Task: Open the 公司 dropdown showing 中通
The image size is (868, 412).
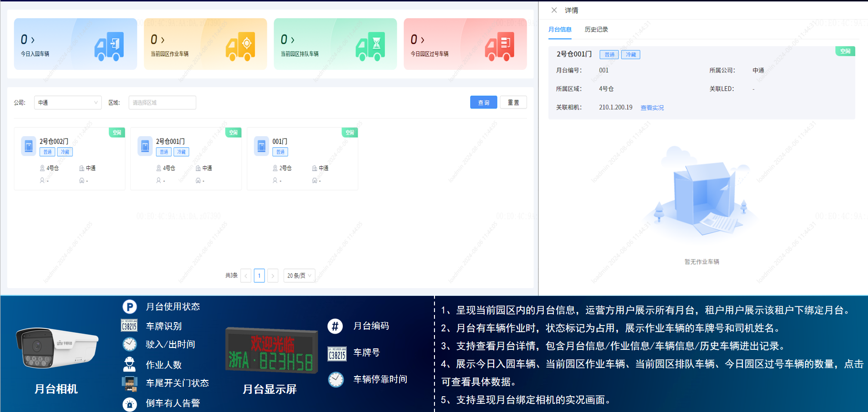Action: pyautogui.click(x=68, y=102)
